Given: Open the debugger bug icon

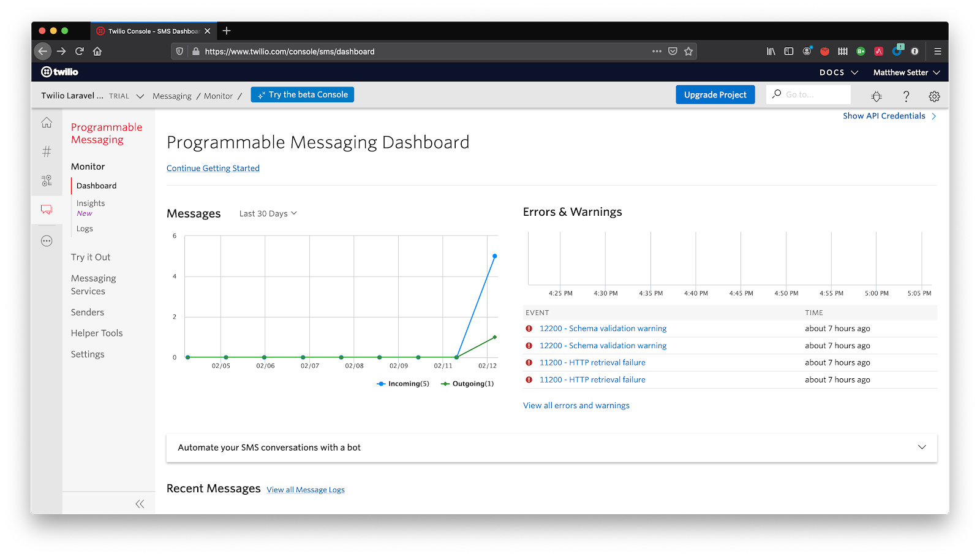Looking at the screenshot, I should [x=876, y=96].
